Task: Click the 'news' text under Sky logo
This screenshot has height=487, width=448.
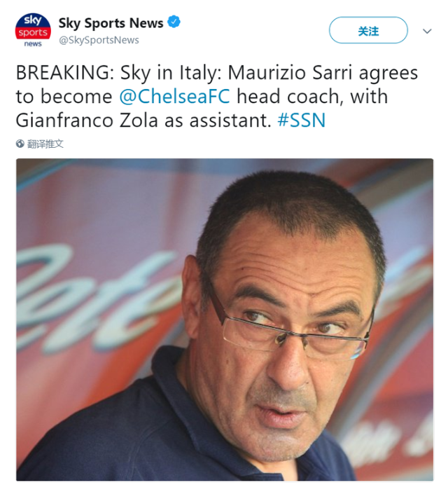Action: coord(33,43)
